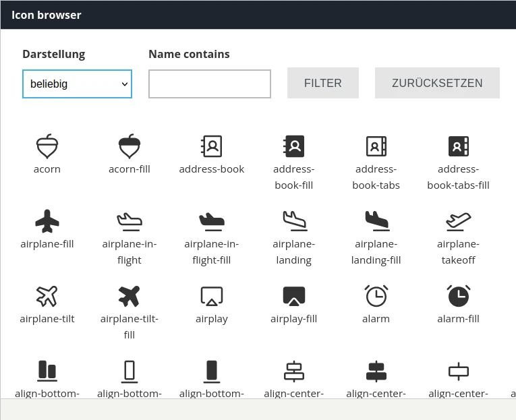
Task: Click the 'acorn-fill' label text
Action: [x=130, y=169]
